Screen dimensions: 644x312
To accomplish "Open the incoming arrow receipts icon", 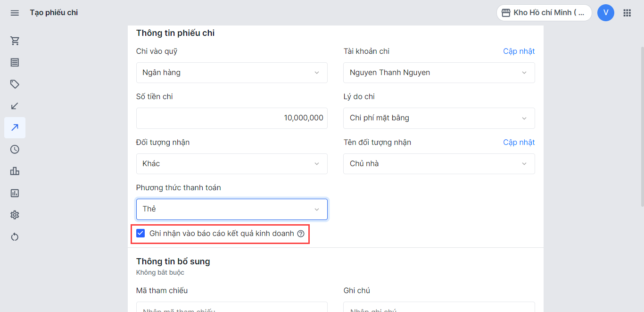I will point(15,106).
